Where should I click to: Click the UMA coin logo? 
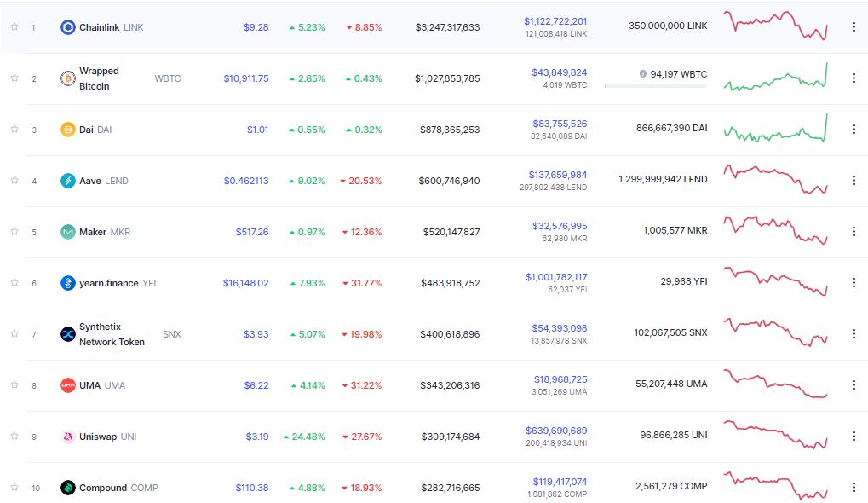pos(67,385)
